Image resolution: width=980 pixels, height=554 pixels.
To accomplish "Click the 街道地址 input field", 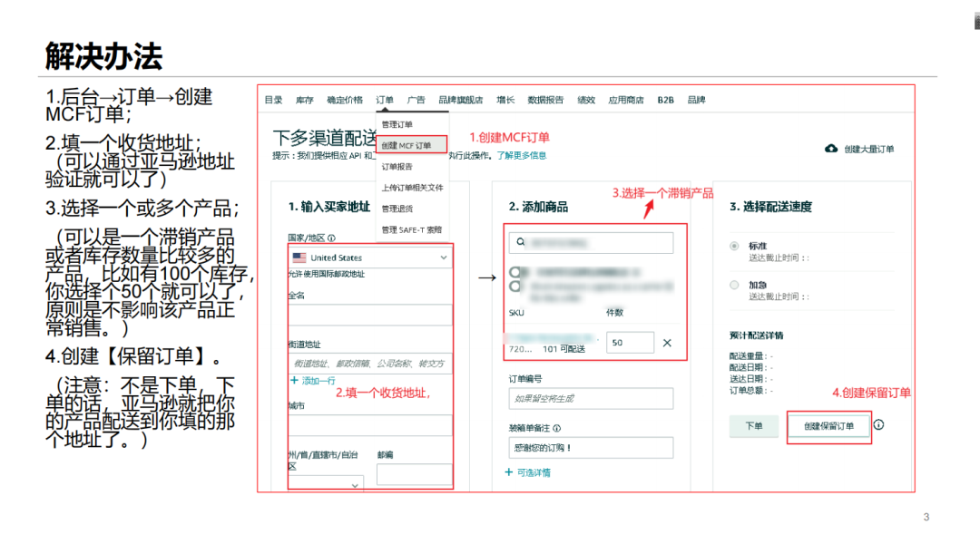I will click(x=370, y=363).
